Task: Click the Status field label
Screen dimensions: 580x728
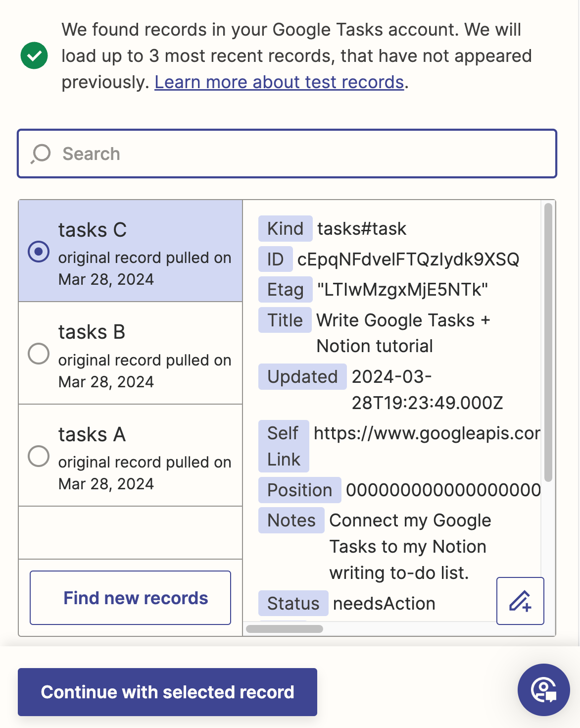Action: click(x=293, y=604)
